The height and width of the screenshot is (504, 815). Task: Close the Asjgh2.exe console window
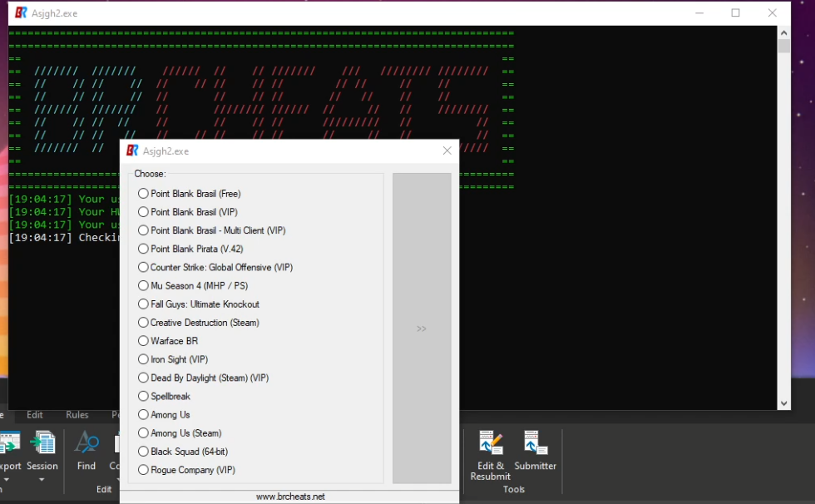773,12
